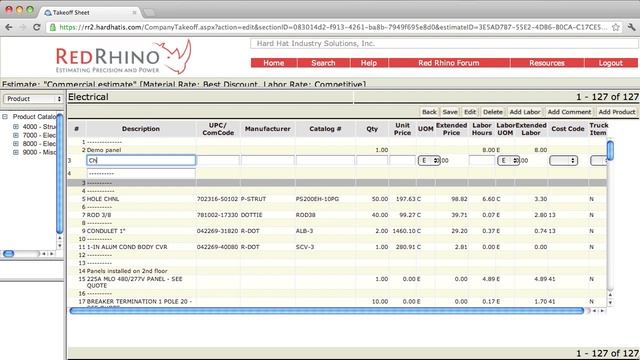Viewport: 640px width, 360px height.
Task: Click the Add Product button
Action: point(617,112)
